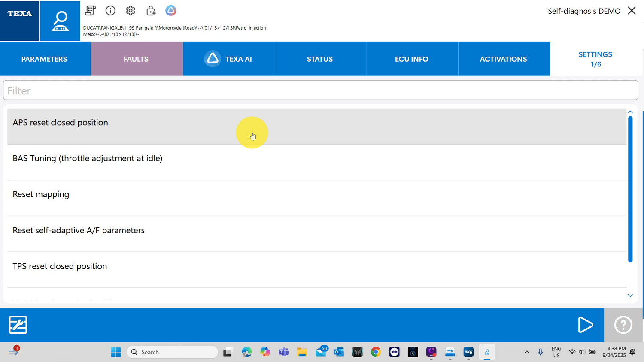Click the TEXA logo tile
The image size is (644, 362).
tap(20, 21)
